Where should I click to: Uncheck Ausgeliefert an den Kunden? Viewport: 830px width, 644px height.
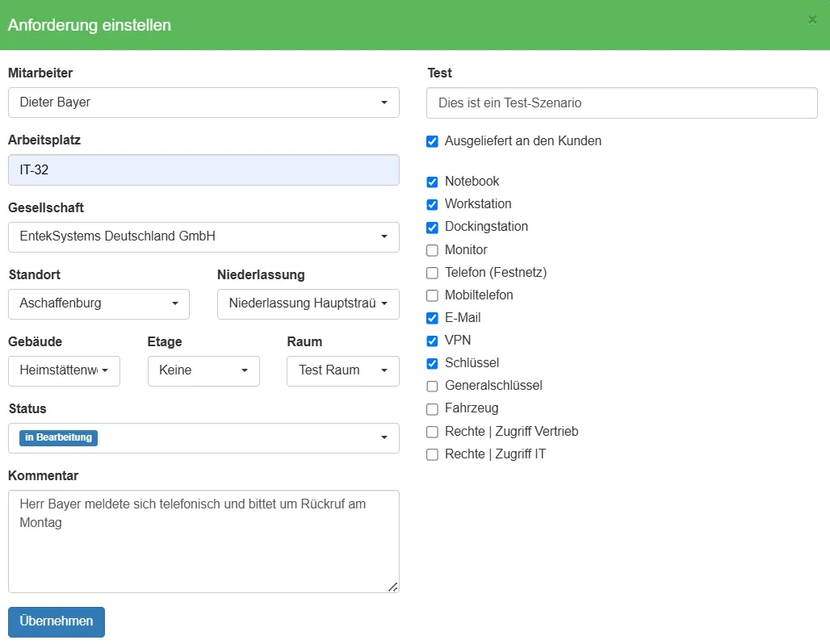coord(433,142)
